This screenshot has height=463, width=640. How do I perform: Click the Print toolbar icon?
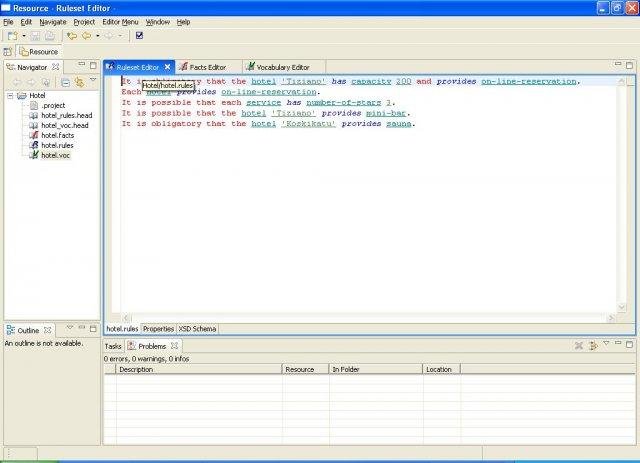pyautogui.click(x=50, y=36)
